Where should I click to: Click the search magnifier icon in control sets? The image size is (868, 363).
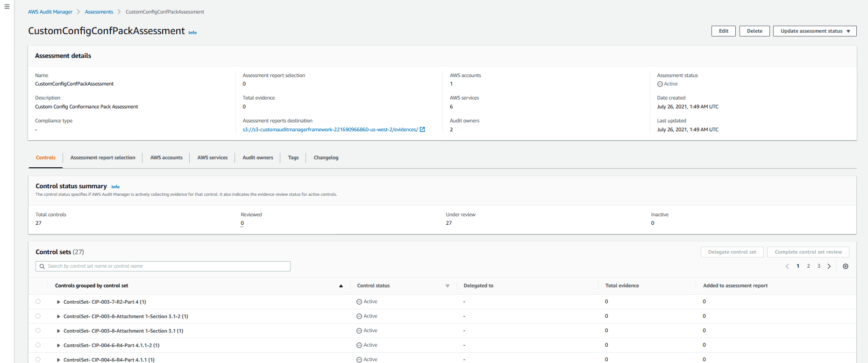[42, 266]
